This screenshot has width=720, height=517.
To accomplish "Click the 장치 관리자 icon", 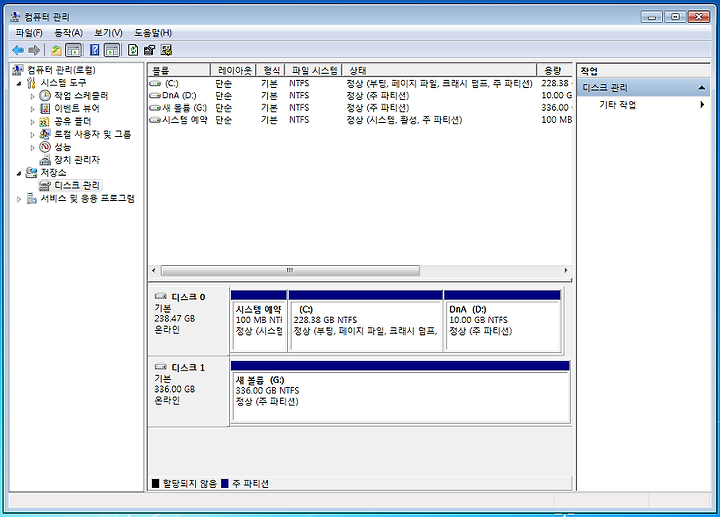I will tap(45, 160).
